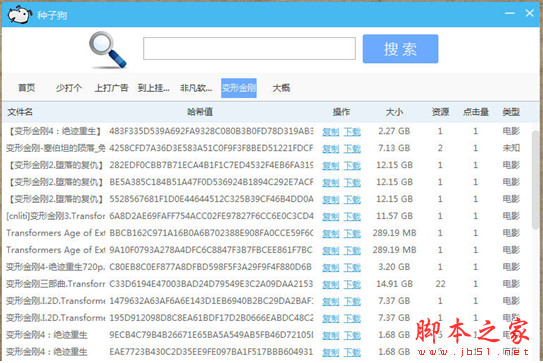This screenshot has height=363, width=543.
Task: Click the 搜索 search button
Action: [400, 49]
